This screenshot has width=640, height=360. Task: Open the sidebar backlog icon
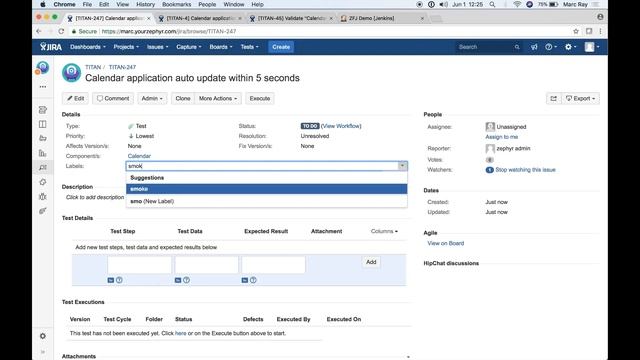(x=43, y=110)
